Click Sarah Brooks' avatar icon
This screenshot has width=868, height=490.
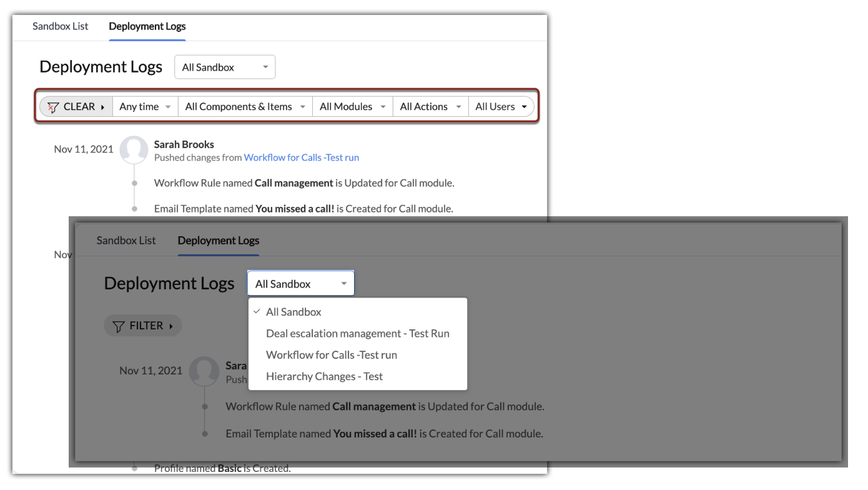pyautogui.click(x=134, y=150)
